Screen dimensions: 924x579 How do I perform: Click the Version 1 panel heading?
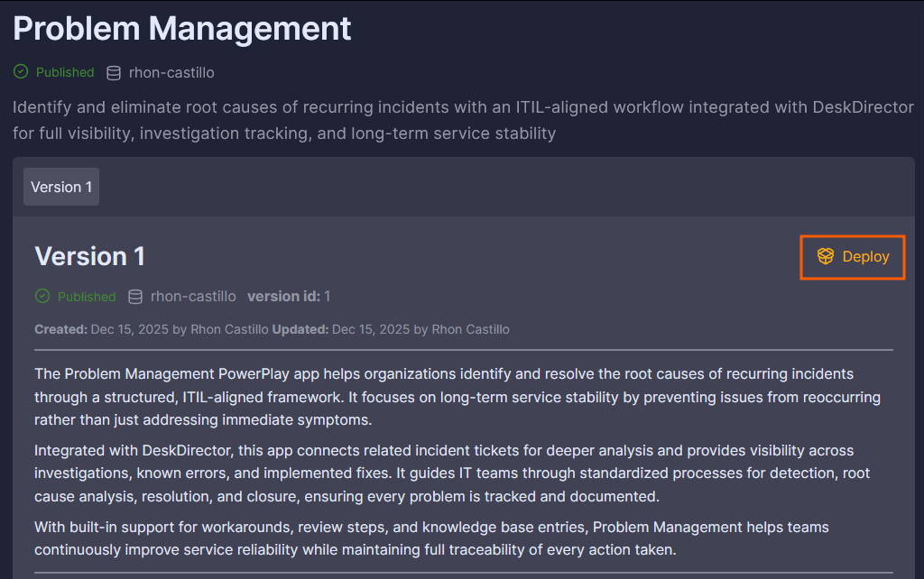pyautogui.click(x=89, y=256)
